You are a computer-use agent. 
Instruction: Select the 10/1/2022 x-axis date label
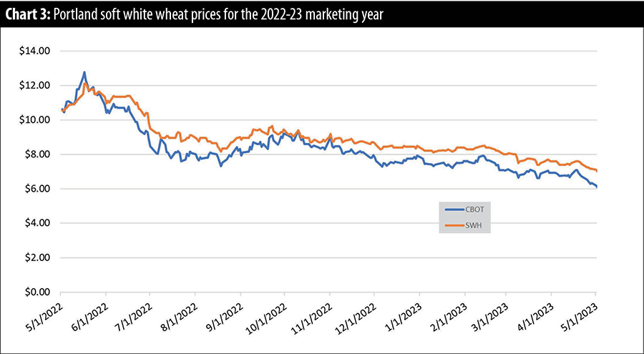point(268,315)
